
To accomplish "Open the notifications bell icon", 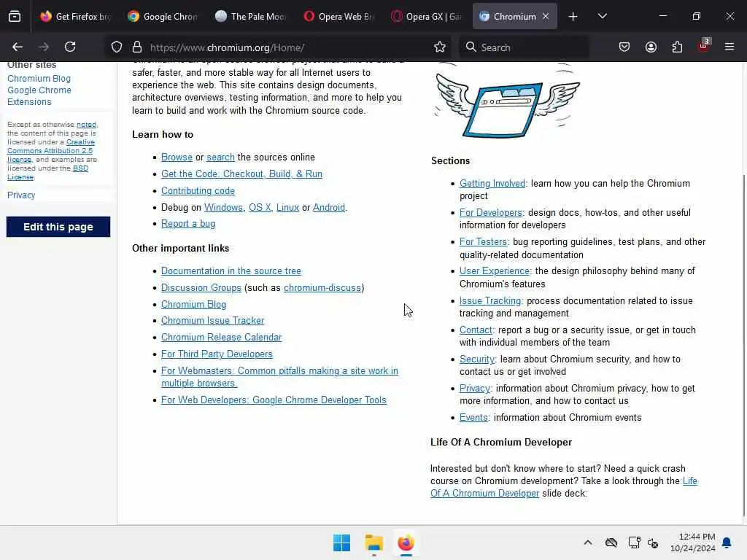I will pyautogui.click(x=727, y=542).
